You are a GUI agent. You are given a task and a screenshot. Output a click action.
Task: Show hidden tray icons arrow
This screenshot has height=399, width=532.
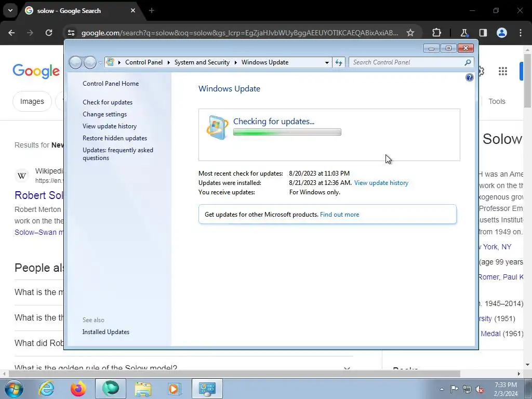click(442, 390)
